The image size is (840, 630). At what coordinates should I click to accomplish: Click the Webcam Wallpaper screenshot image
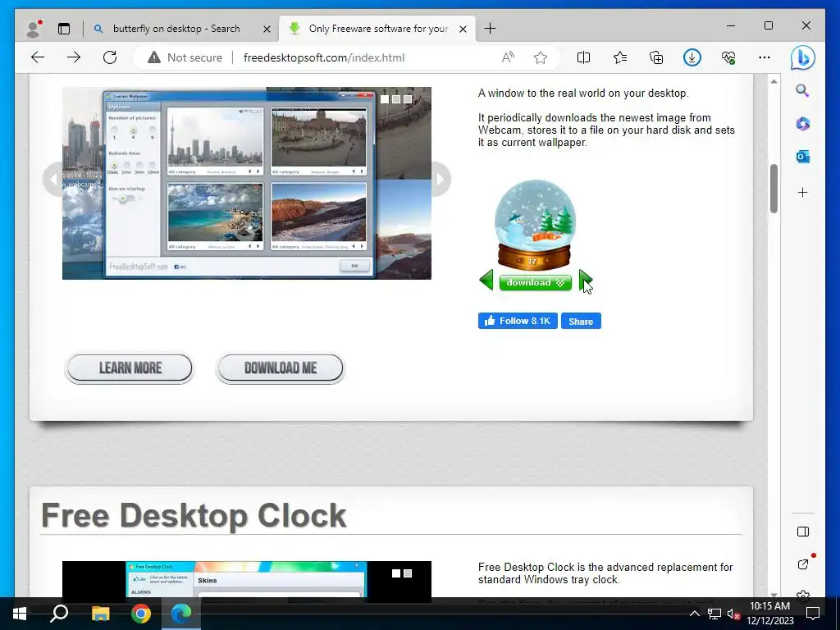tap(246, 183)
